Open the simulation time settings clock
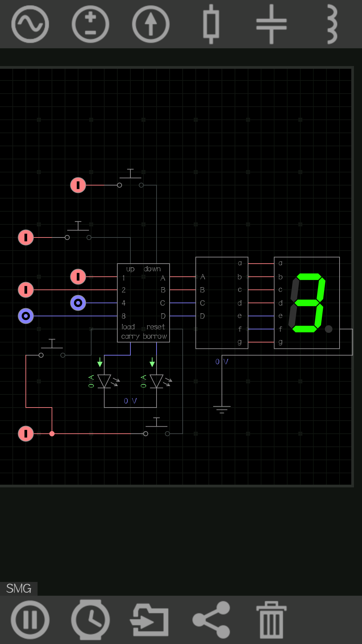Image resolution: width=362 pixels, height=644 pixels. [90, 620]
